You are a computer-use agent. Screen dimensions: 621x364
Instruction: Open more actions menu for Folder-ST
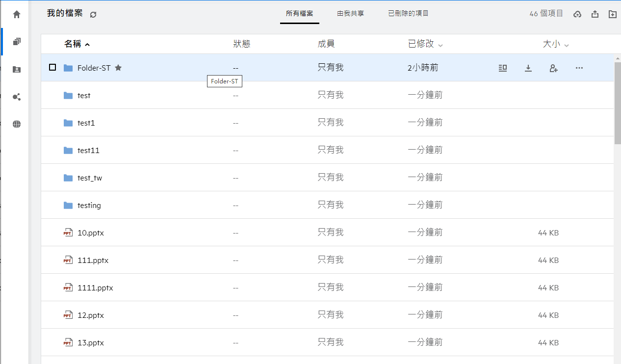(x=579, y=68)
